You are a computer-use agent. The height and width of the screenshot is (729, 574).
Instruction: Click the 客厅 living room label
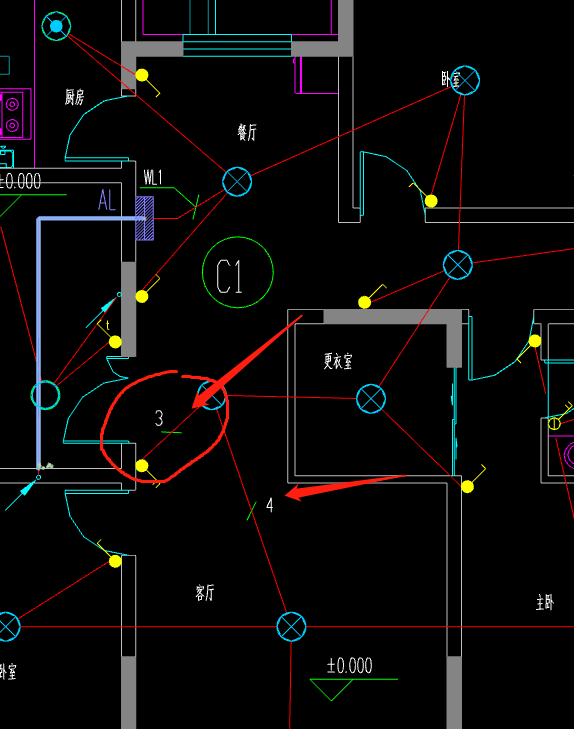click(x=205, y=593)
